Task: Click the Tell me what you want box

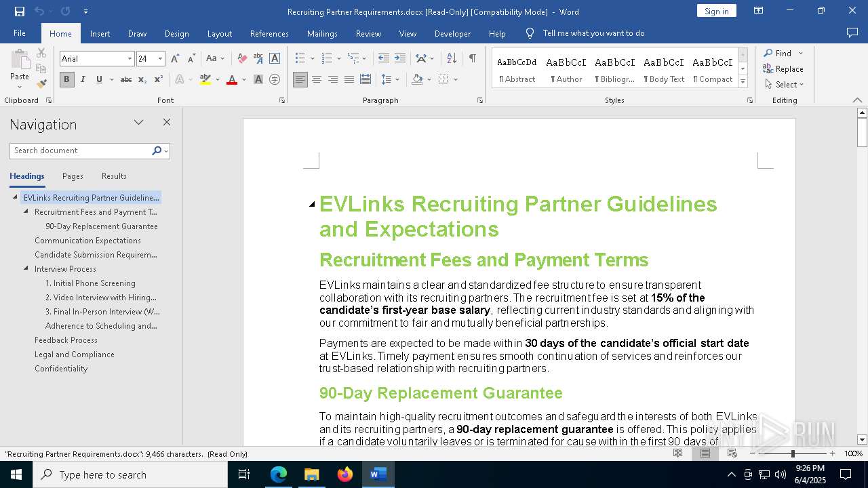Action: point(593,33)
